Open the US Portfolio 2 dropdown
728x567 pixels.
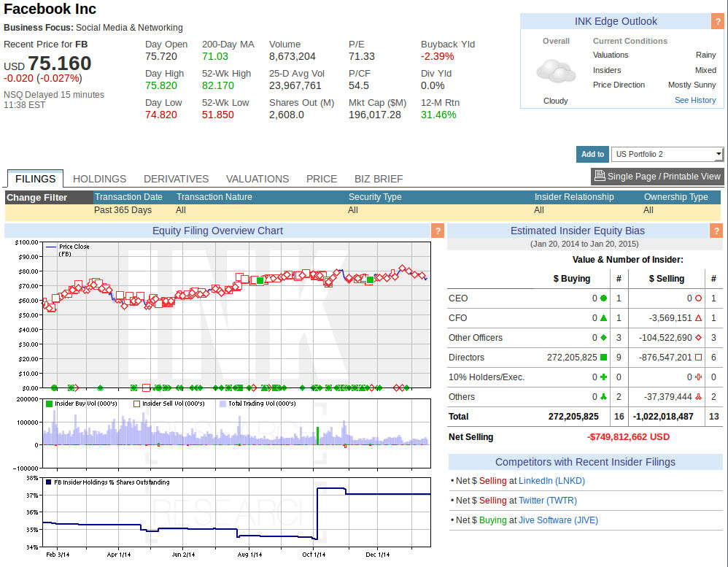pos(667,154)
